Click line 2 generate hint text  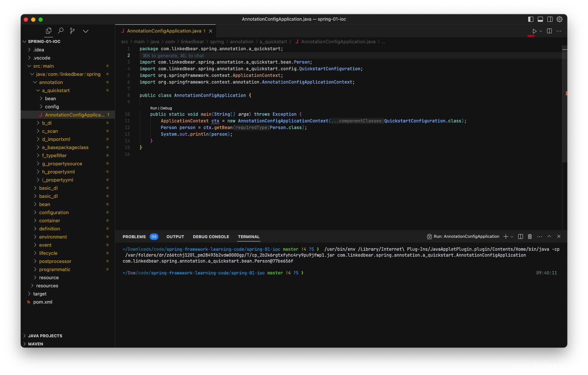coord(173,56)
